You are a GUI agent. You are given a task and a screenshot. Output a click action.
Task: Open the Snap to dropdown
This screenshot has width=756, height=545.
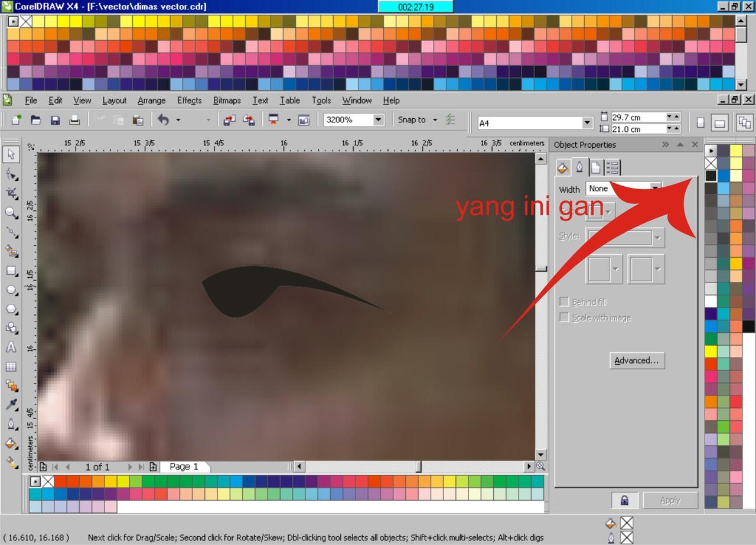(435, 120)
